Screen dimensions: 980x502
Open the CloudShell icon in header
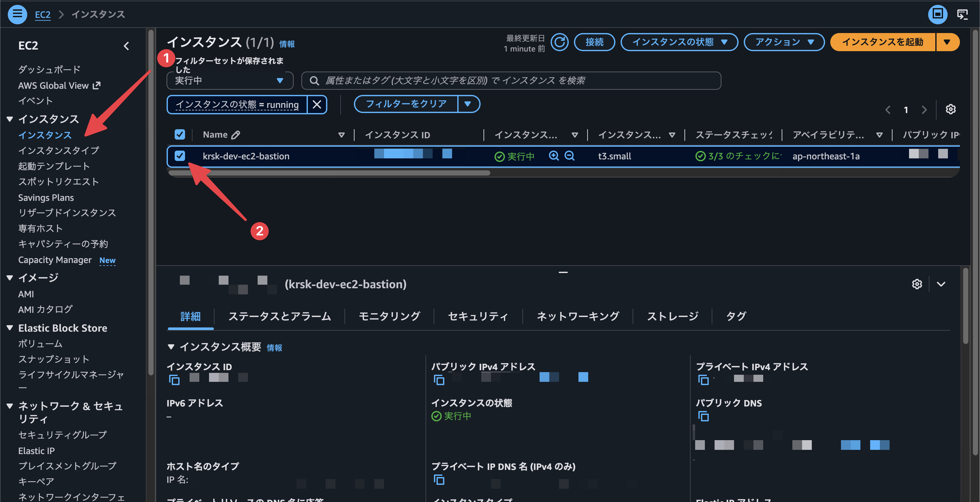(x=962, y=15)
